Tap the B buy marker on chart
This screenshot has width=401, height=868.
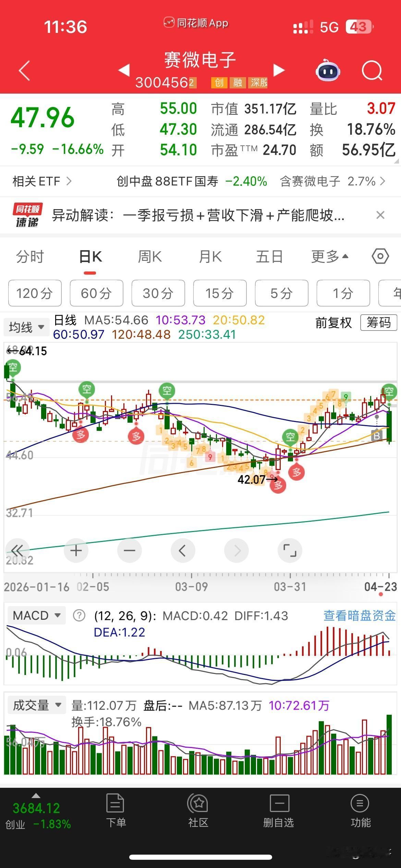pos(376,436)
